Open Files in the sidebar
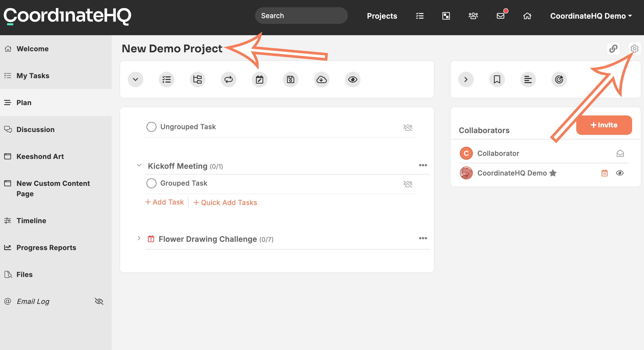 56,274
